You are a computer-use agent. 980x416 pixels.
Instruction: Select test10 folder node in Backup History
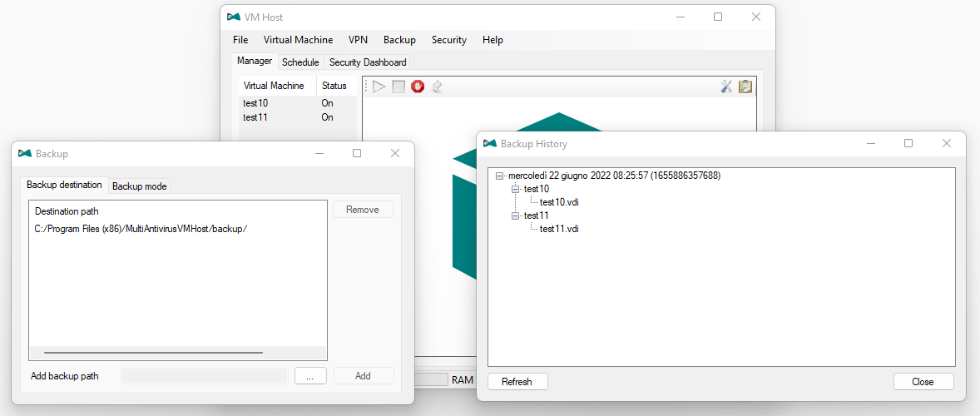pyautogui.click(x=537, y=189)
